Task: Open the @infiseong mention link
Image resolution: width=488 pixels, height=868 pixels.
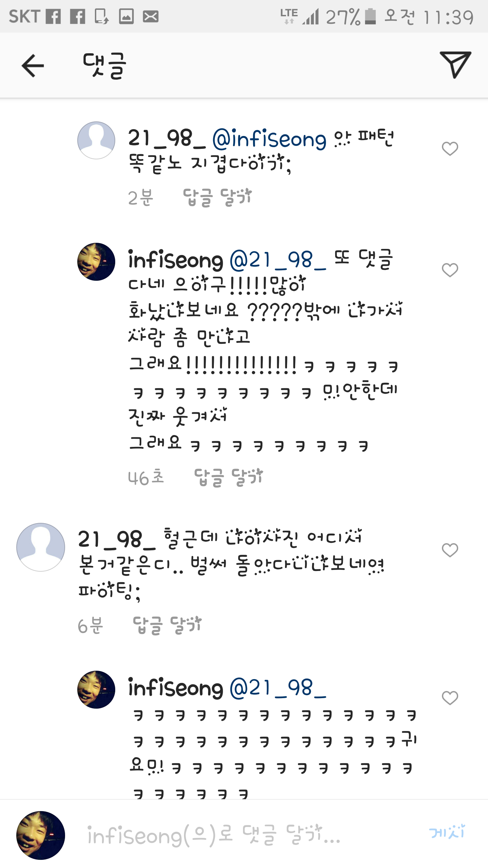Action: [269, 139]
